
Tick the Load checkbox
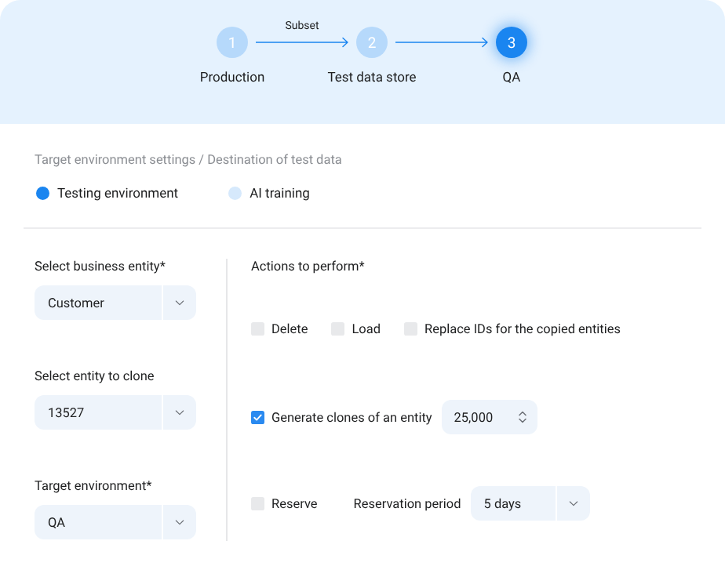click(x=337, y=328)
